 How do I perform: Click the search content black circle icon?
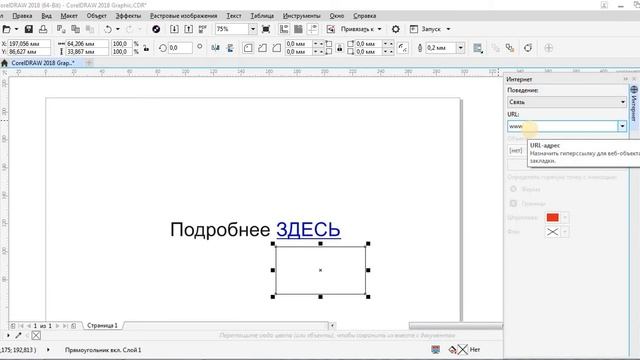coord(156,29)
